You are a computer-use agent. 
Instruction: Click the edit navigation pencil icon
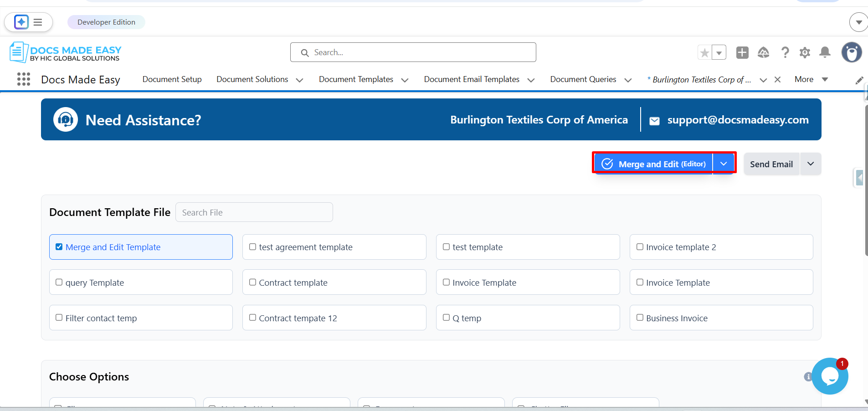[x=859, y=80]
